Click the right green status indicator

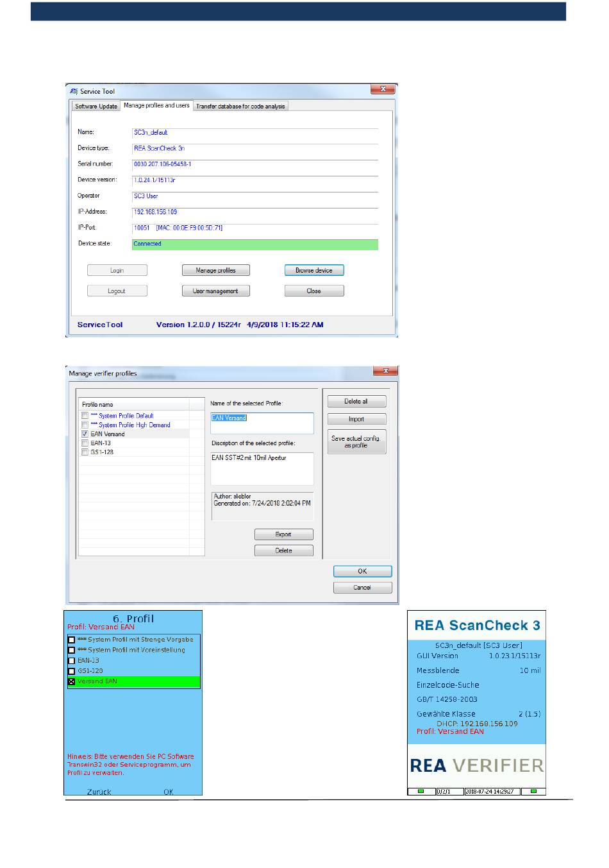533,792
